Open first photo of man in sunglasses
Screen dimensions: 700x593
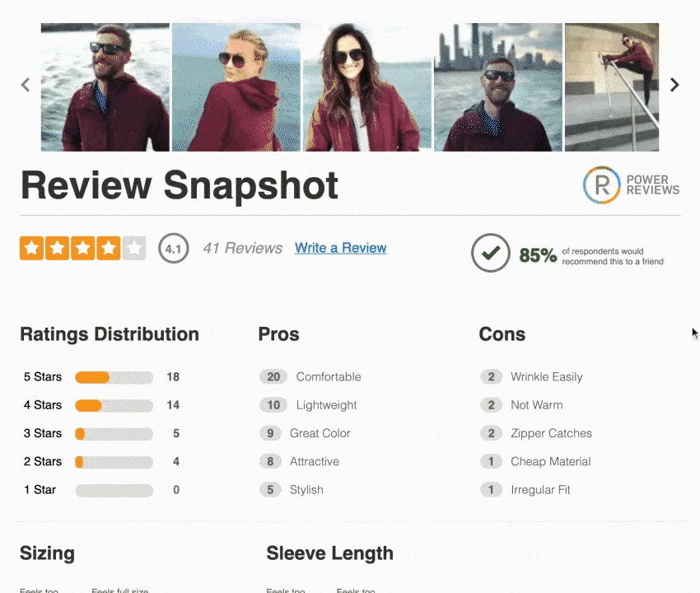pos(105,87)
